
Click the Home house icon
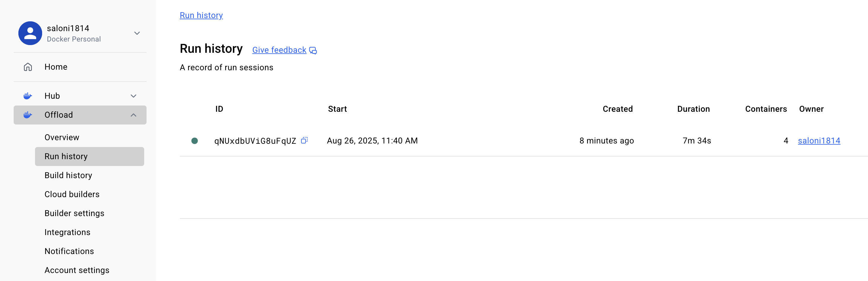pos(28,67)
